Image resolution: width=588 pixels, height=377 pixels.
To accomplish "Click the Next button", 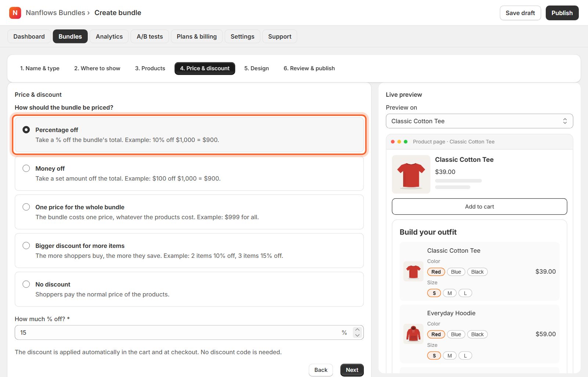I will coord(352,370).
